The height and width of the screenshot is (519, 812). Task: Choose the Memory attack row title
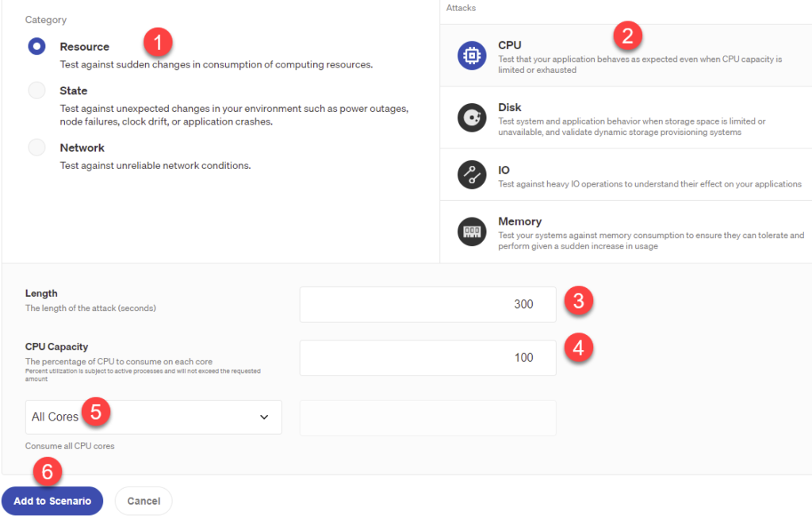tap(519, 221)
